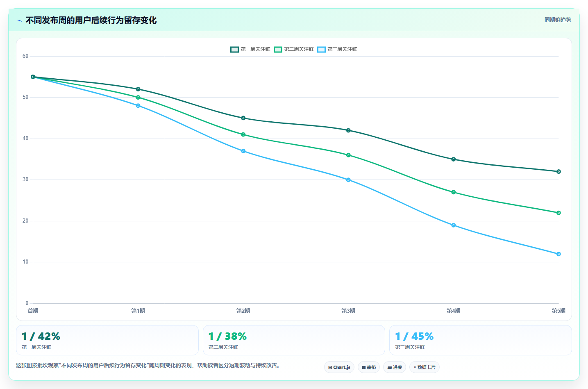The height and width of the screenshot is (389, 588).
Task: Click 第三周关注群 point at 第4期 (19)
Action: tap(454, 225)
